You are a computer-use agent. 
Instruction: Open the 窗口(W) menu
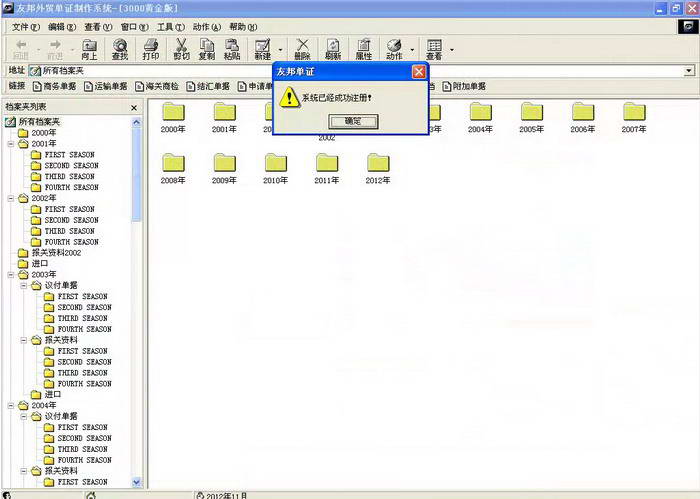[x=134, y=27]
